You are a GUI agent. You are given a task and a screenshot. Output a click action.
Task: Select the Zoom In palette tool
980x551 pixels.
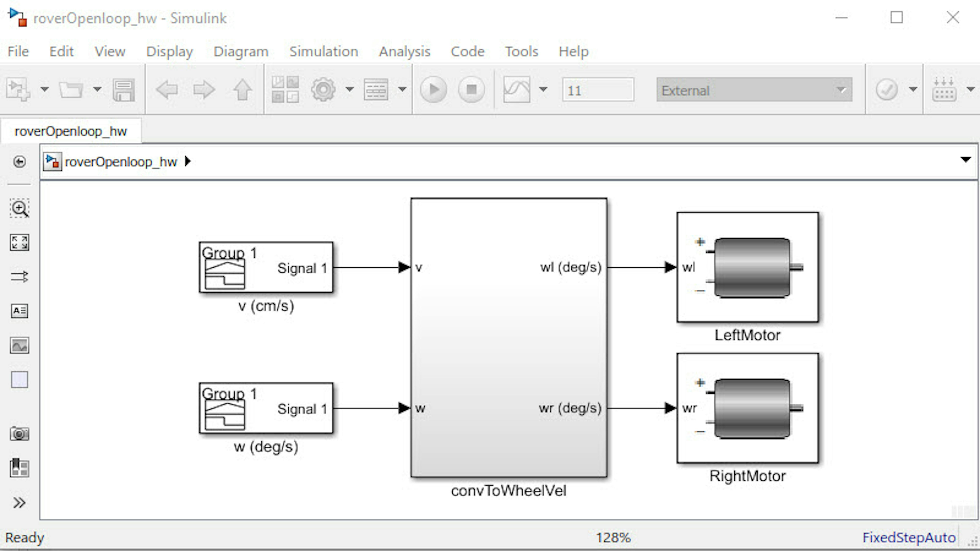pos(19,208)
